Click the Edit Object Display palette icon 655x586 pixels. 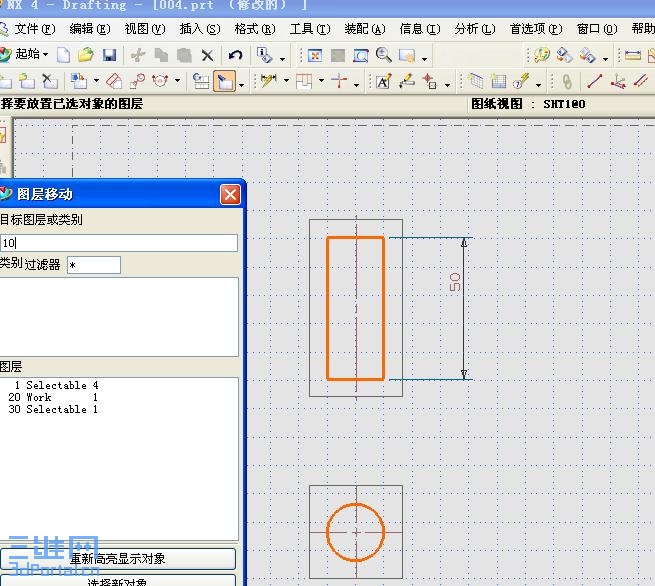click(542, 55)
